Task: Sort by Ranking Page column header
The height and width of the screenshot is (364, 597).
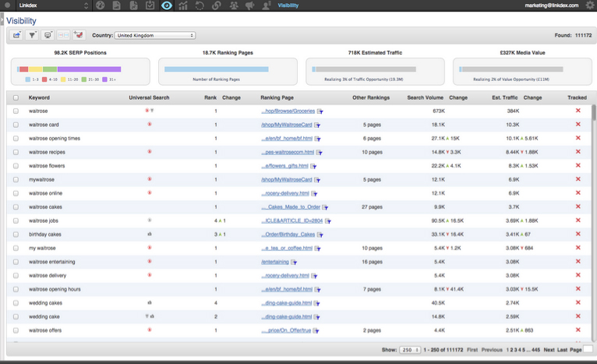Action: 277,97
